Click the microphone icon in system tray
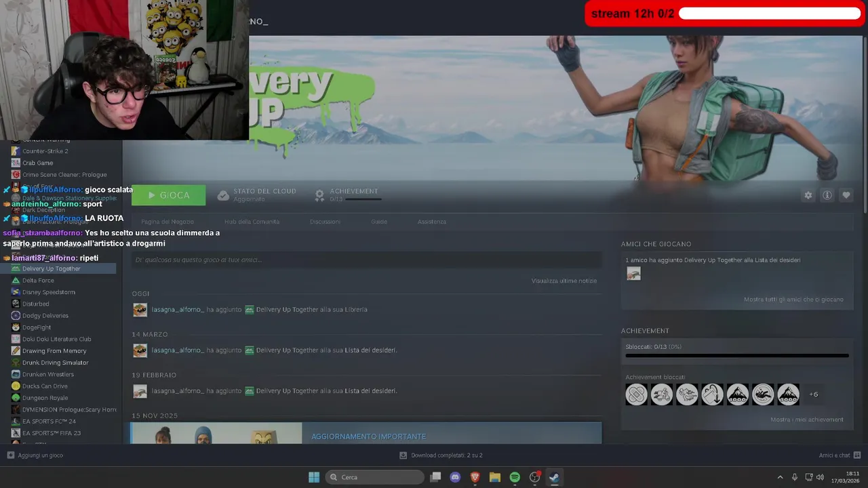 pyautogui.click(x=794, y=477)
